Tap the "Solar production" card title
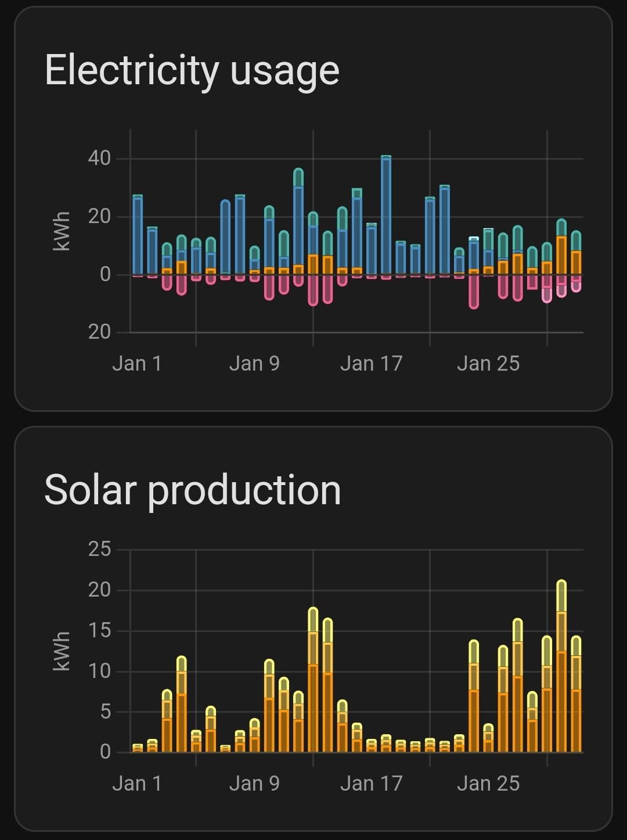The image size is (627, 840). [x=192, y=490]
